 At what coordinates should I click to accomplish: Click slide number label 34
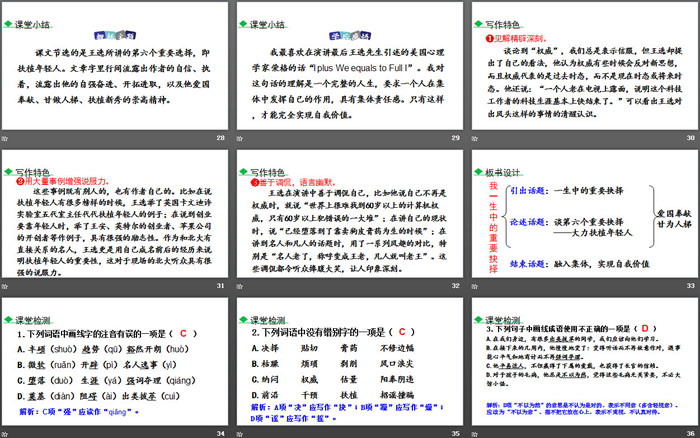pos(221,434)
